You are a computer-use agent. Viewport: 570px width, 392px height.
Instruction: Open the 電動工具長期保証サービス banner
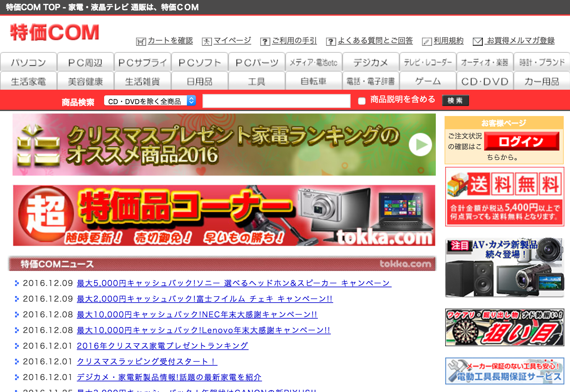coord(504,371)
